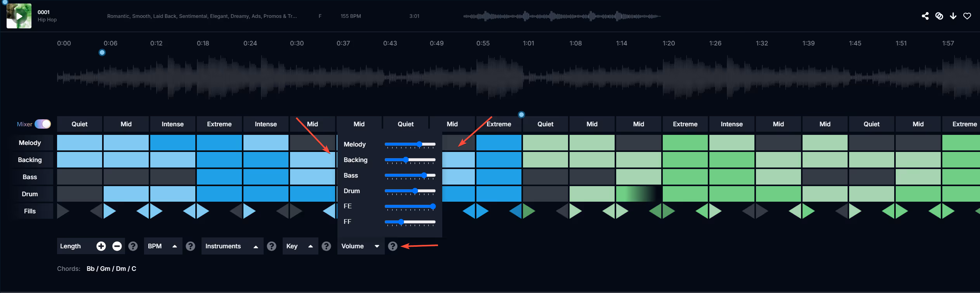The width and height of the screenshot is (980, 293).
Task: Click the Hip Hop genre label
Action: pos(47,20)
